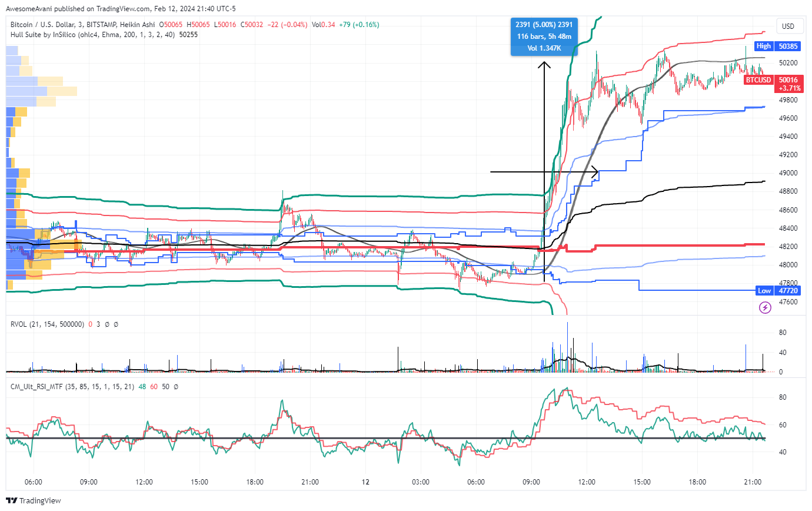Click the 50200 price axis label
The width and height of the screenshot is (812, 511).
click(787, 63)
